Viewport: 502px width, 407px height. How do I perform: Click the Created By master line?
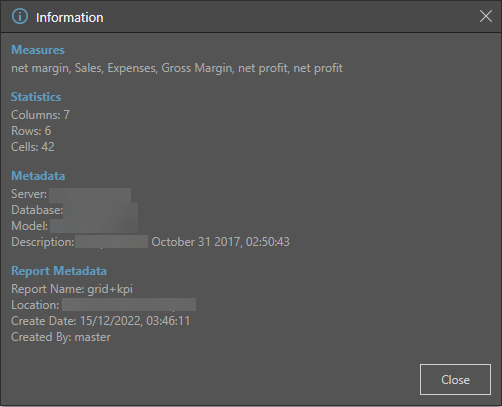click(x=61, y=337)
